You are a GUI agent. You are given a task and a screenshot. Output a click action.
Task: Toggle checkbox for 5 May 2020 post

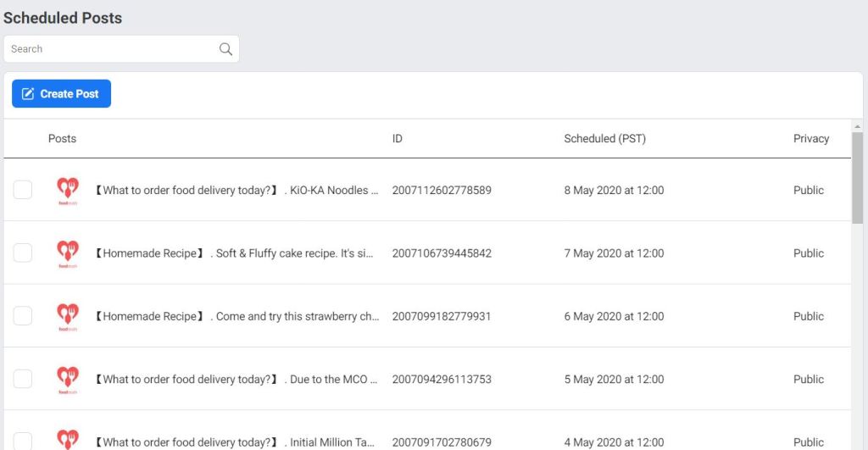[23, 379]
